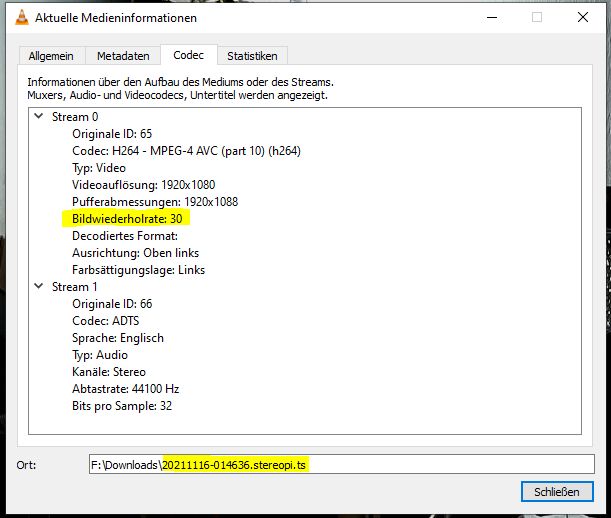Viewport: 611px width, 518px height.
Task: Select the Videoauflösung 1920x1080 row
Action: click(143, 185)
